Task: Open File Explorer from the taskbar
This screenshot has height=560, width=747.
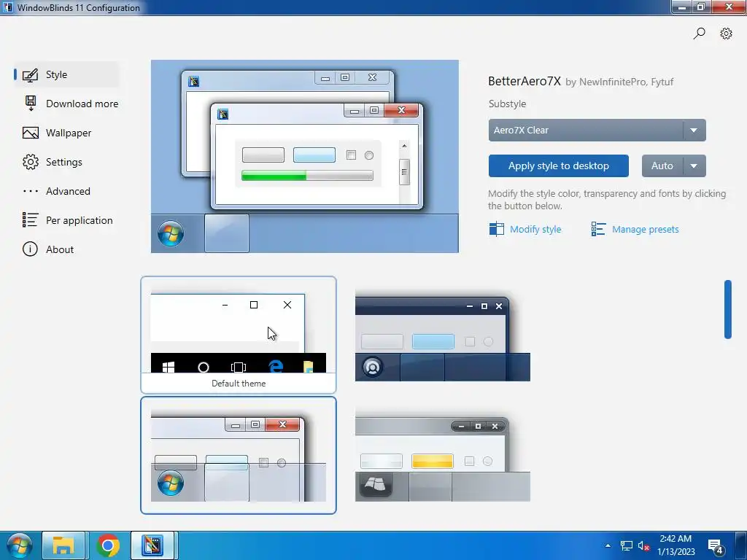Action: pos(63,545)
